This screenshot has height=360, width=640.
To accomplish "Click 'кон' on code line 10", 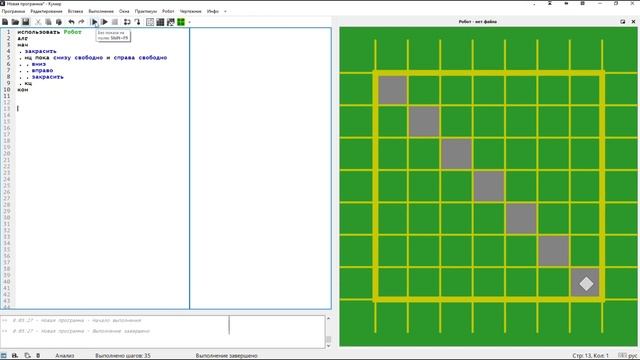I will [x=23, y=89].
